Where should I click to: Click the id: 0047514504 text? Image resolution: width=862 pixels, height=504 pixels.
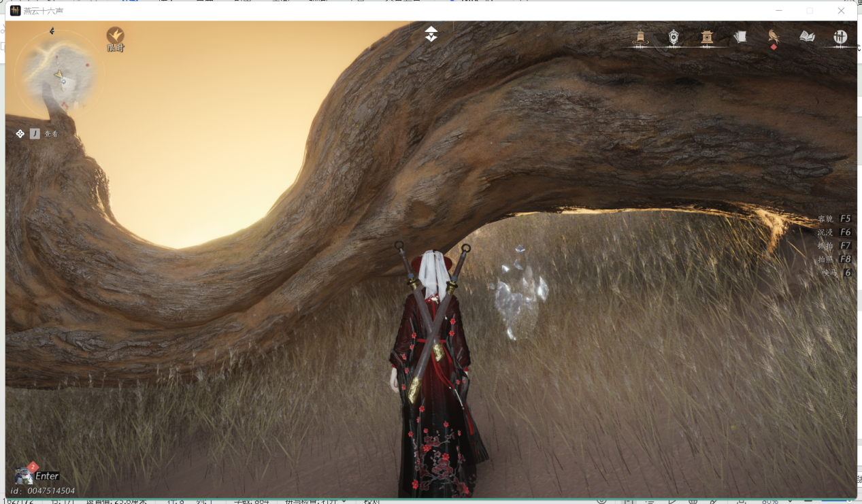[42, 490]
